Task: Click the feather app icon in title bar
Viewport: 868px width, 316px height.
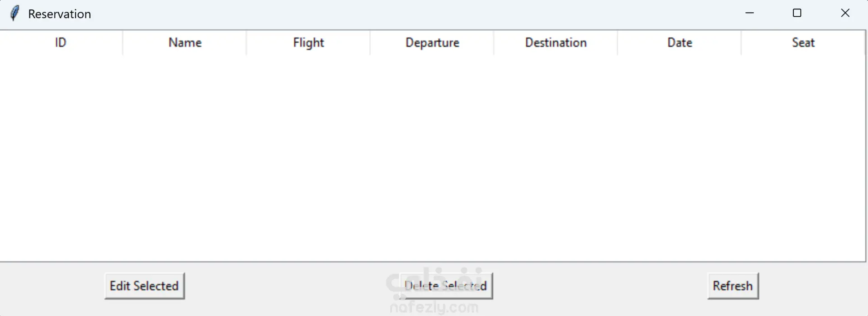Action: click(14, 14)
